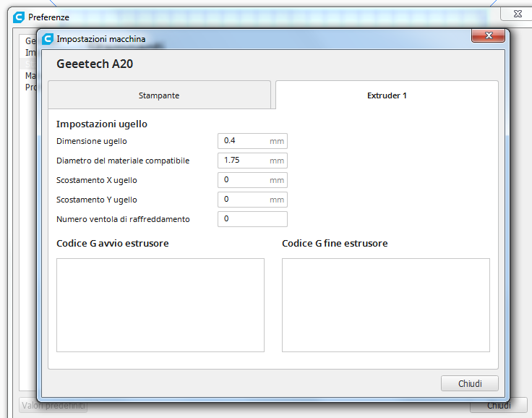
Task: Edit the Diametro del materiale compatibile field
Action: 252,161
